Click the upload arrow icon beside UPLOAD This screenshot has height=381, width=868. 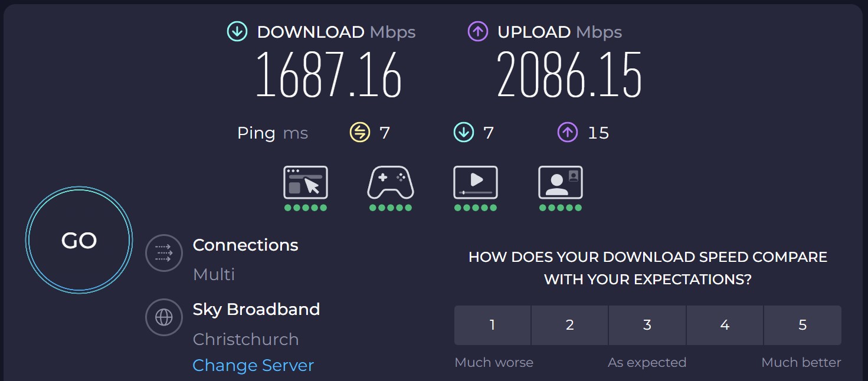pos(478,32)
